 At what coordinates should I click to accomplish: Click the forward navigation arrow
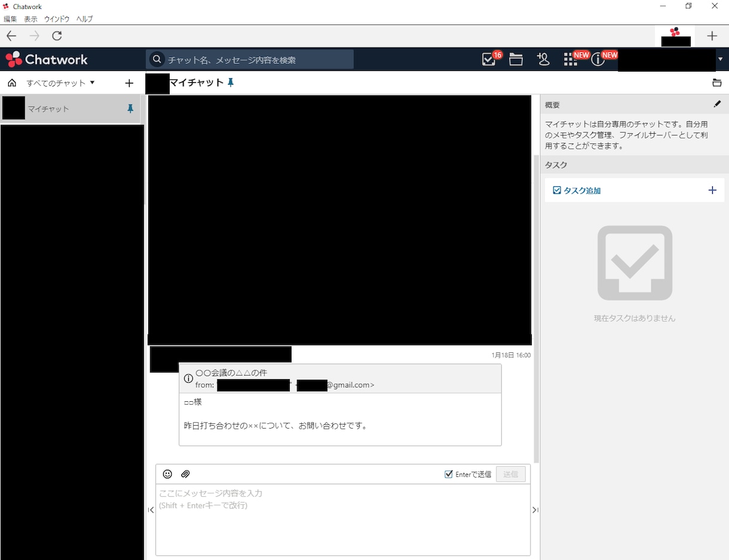point(34,36)
